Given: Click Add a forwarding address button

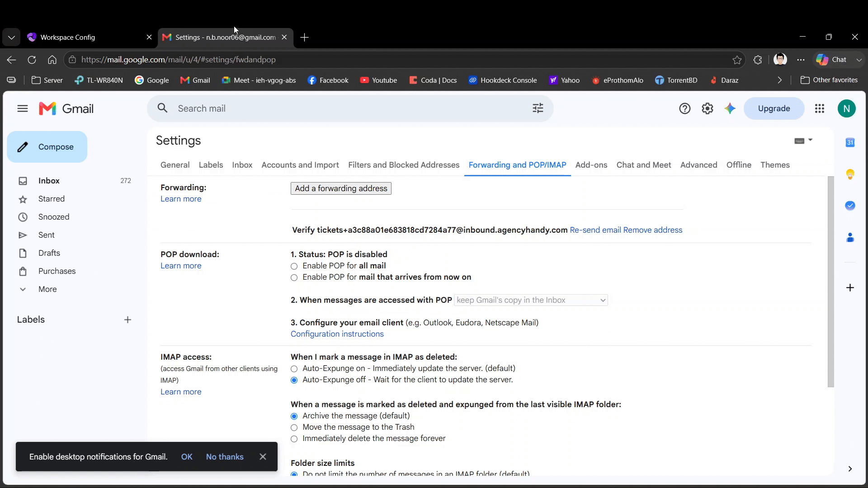Looking at the screenshot, I should [341, 188].
